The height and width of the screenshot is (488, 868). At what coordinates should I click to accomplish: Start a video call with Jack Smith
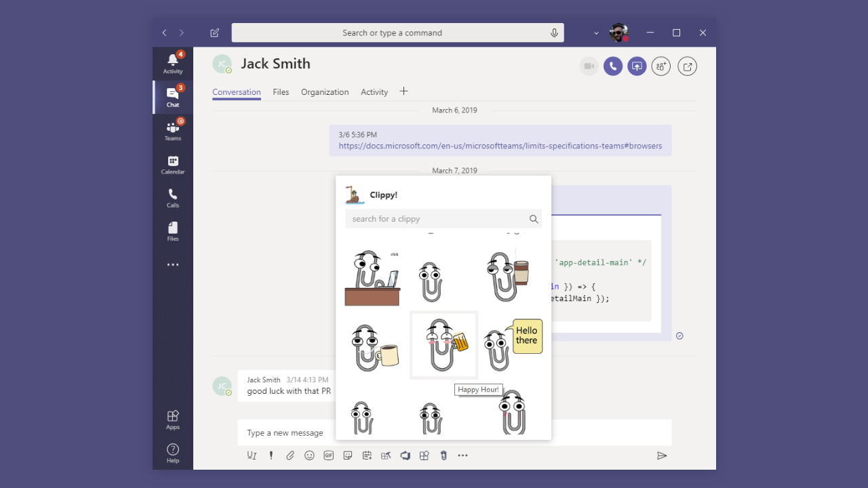pos(589,66)
